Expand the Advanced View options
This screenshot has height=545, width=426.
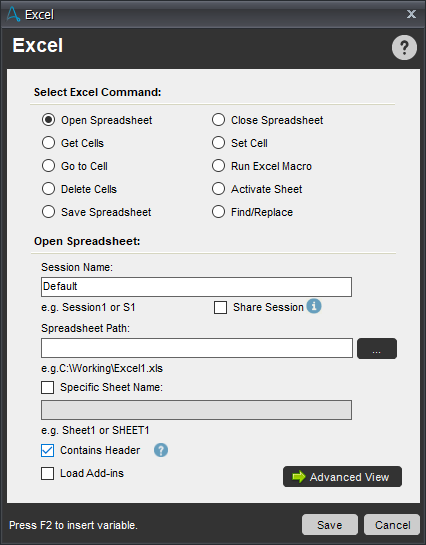(342, 477)
